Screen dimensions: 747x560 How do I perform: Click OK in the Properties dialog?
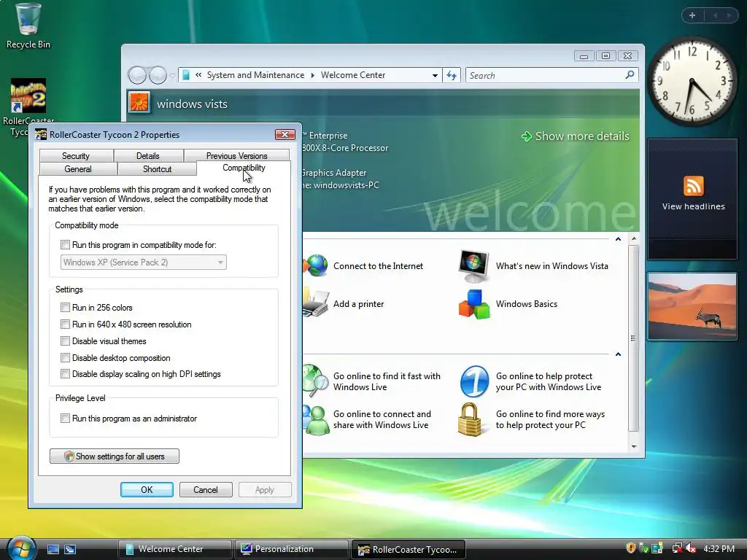[x=147, y=489]
